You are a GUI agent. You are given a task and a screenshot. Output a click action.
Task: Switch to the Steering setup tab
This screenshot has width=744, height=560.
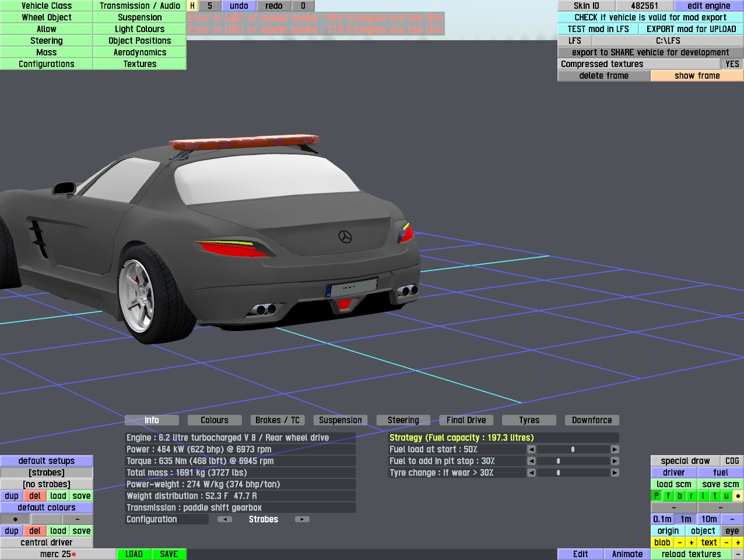[x=403, y=420]
